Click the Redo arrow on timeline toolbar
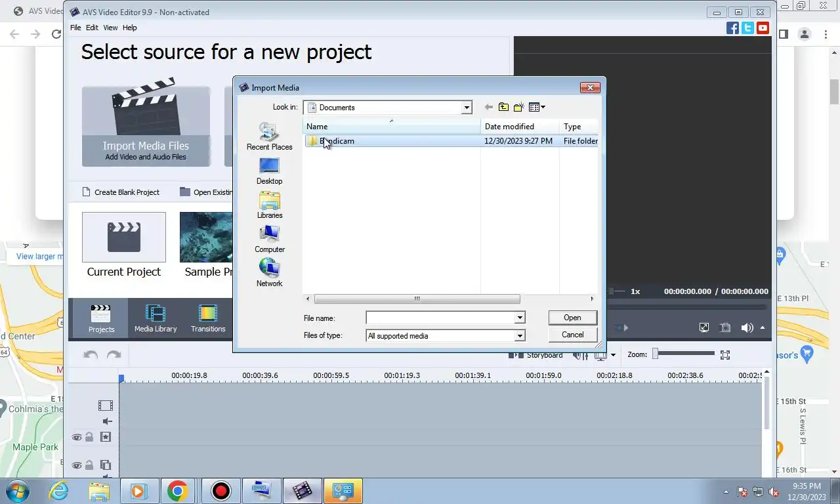840x504 pixels. pos(114,355)
